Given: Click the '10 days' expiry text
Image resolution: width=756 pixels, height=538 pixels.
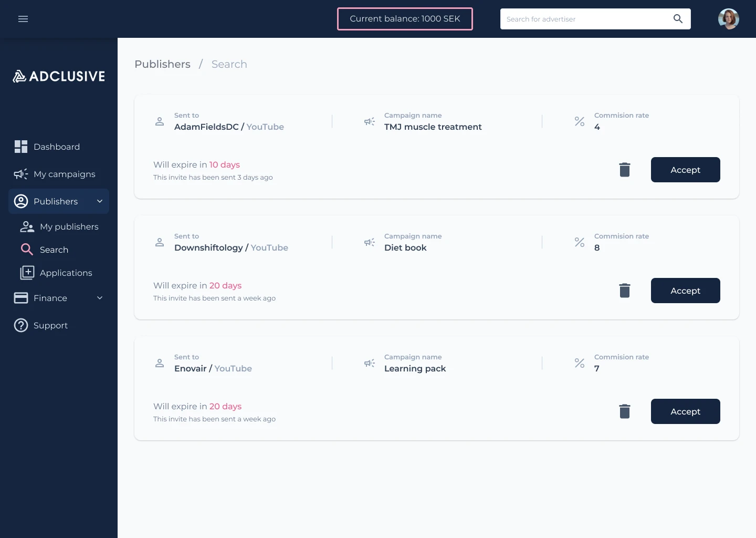Looking at the screenshot, I should point(225,164).
